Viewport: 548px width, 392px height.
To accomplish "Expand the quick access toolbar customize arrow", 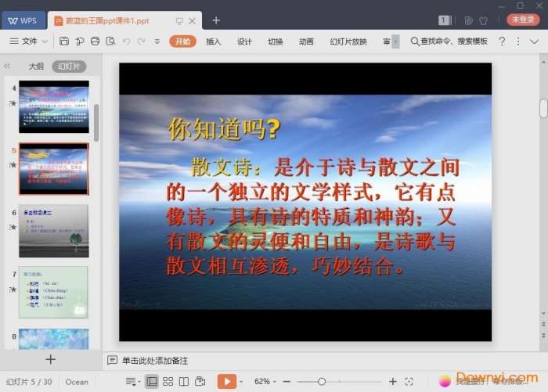I will (x=157, y=41).
